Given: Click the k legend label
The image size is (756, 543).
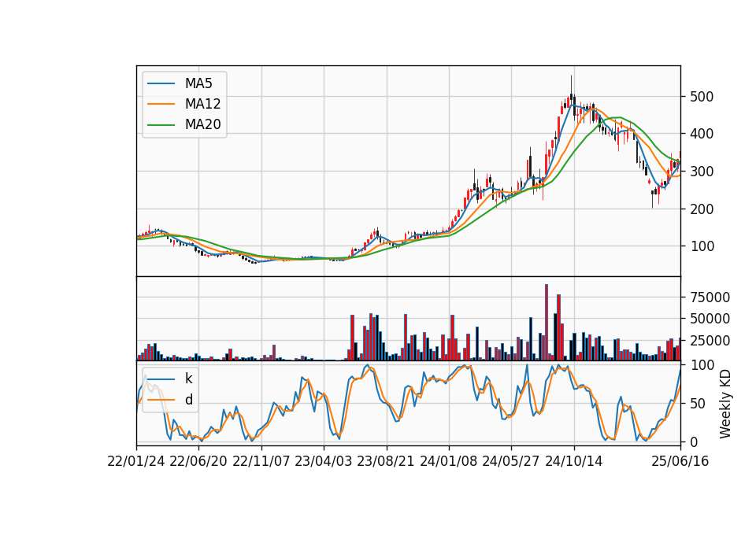Looking at the screenshot, I should point(188,379).
